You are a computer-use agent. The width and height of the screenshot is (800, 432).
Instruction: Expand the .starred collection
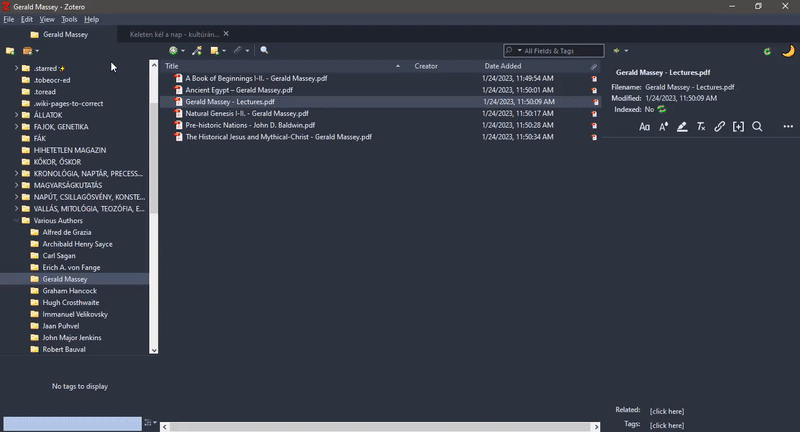pyautogui.click(x=16, y=68)
